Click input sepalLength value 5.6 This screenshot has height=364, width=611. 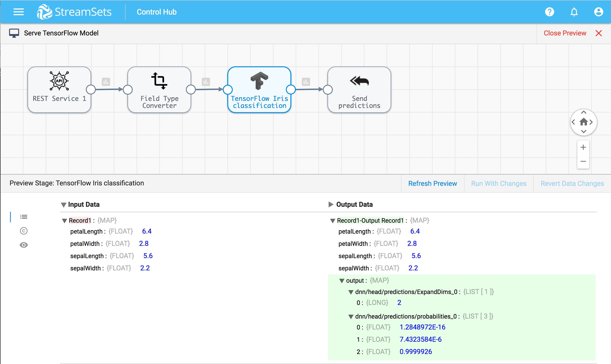pos(148,256)
